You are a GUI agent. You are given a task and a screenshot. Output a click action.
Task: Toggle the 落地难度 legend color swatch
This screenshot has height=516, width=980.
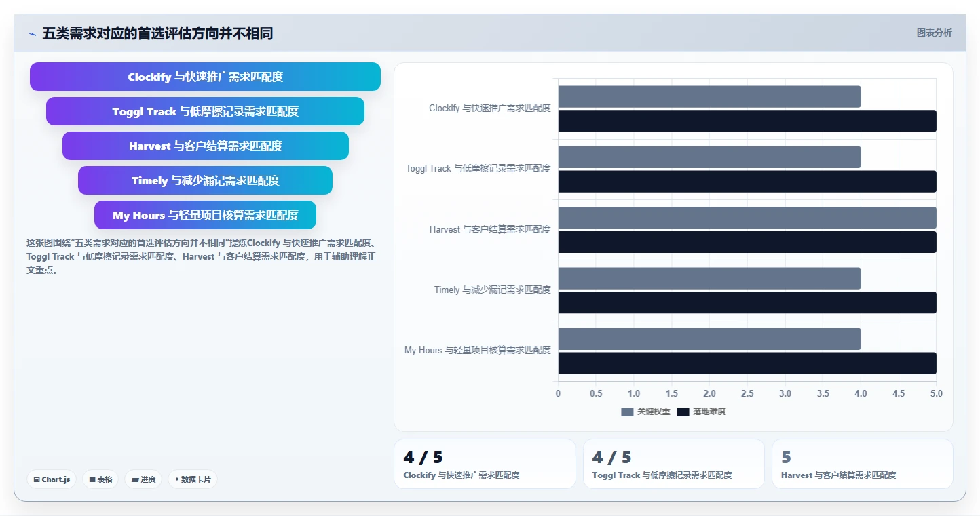point(683,412)
